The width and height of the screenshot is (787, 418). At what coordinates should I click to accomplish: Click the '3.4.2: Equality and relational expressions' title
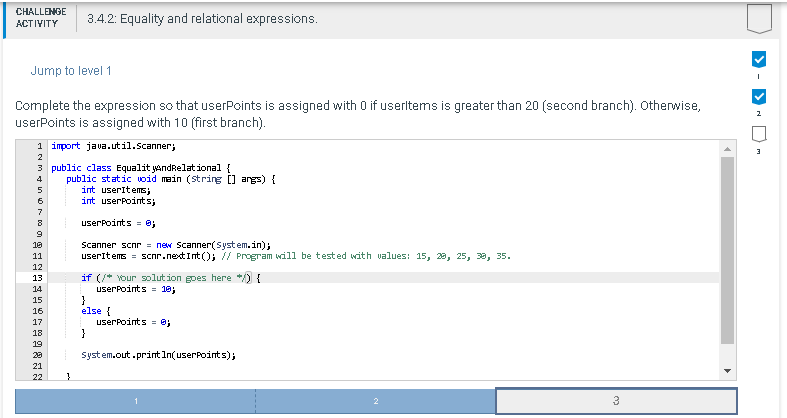[202, 19]
